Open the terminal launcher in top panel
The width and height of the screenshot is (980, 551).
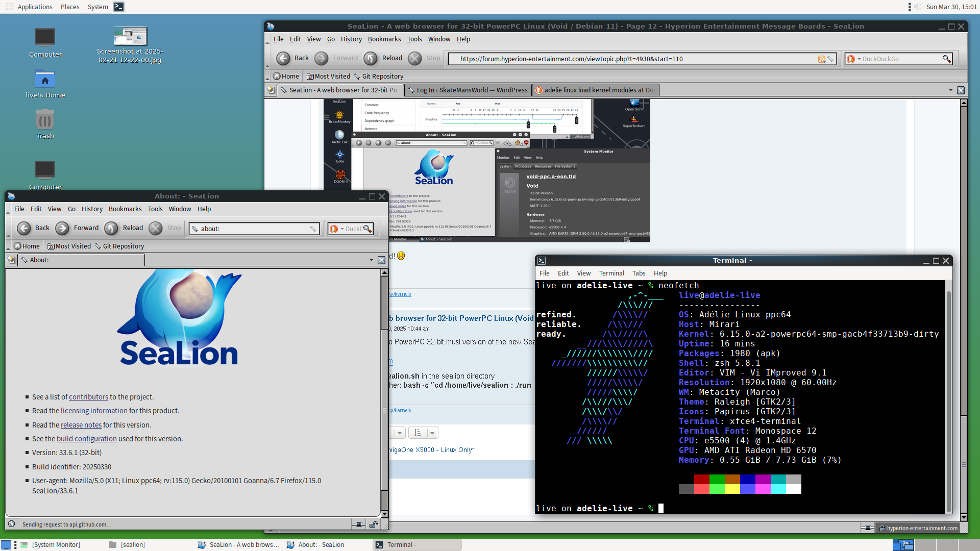[118, 7]
